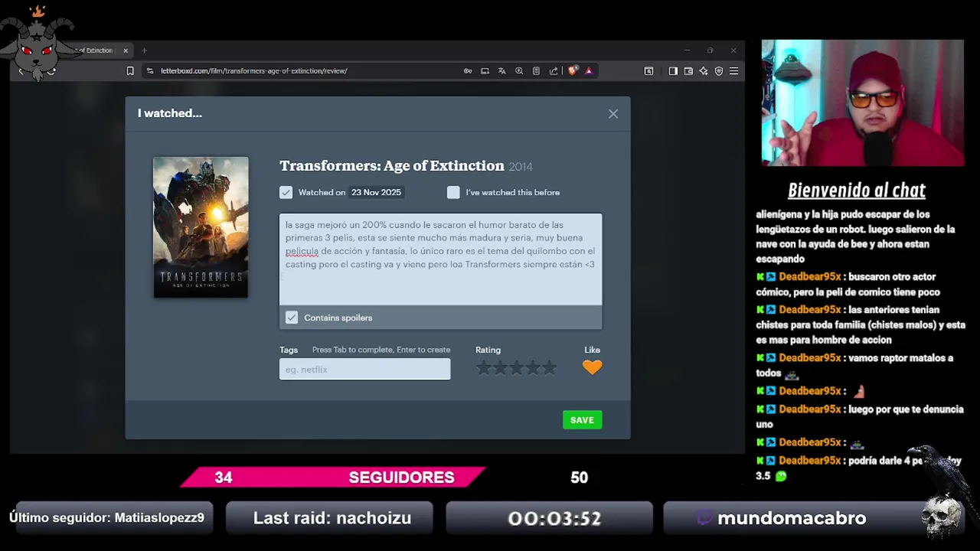
Task: Click the 'Bienvenido al chat' heading
Action: [x=856, y=191]
